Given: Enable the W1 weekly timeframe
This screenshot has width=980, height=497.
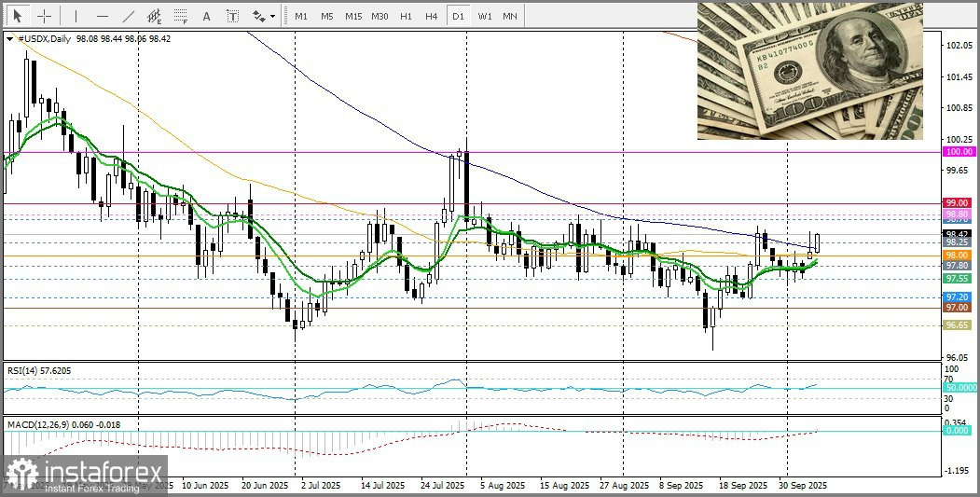Looking at the screenshot, I should point(485,16).
